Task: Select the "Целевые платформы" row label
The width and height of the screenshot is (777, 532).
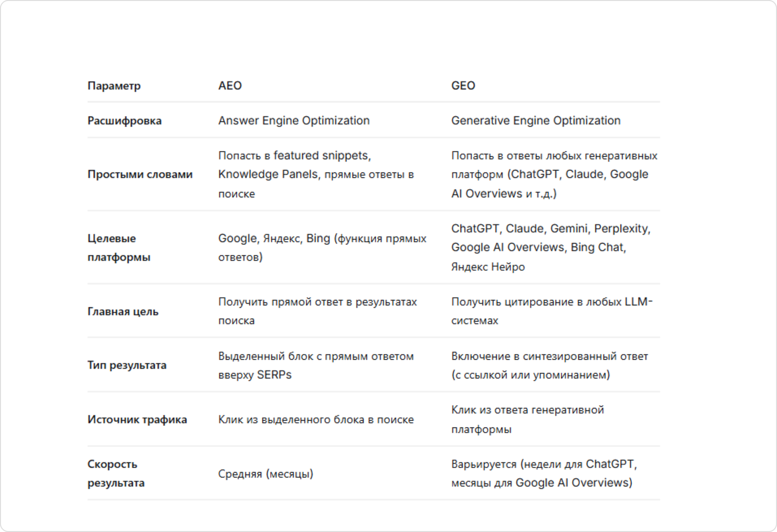Action: 118,247
